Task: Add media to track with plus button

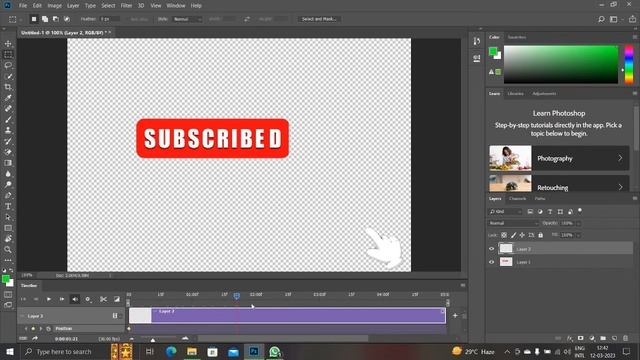Action: pos(455,316)
